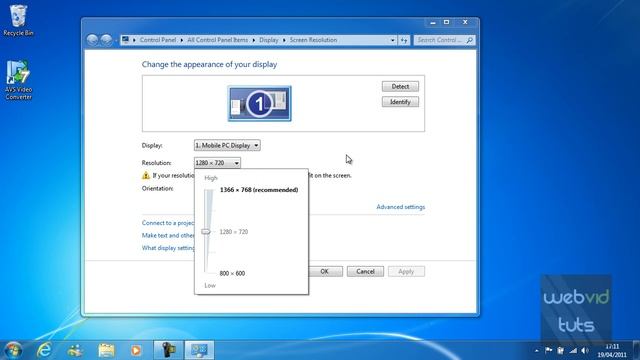This screenshot has height=360, width=640.
Task: Open the volume speaker tray icon
Action: click(585, 350)
